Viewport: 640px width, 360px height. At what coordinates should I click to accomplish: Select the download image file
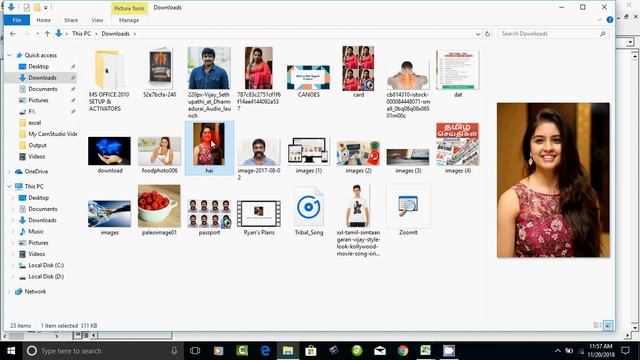[x=109, y=155]
